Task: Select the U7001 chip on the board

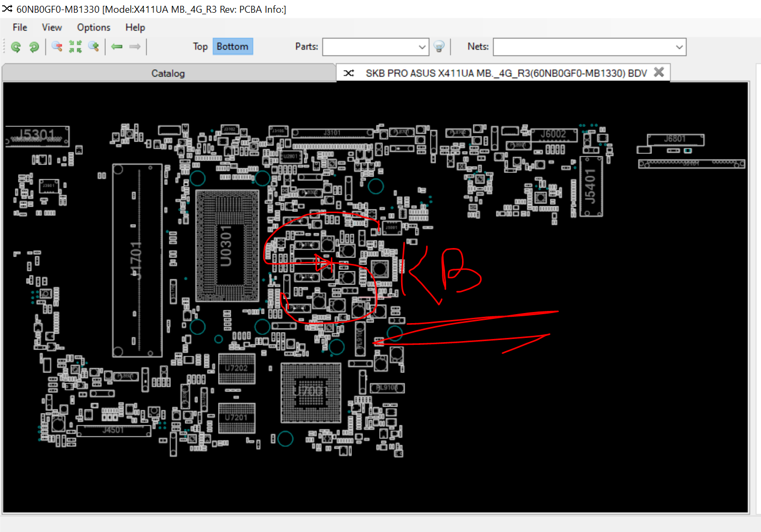Action: coord(311,392)
